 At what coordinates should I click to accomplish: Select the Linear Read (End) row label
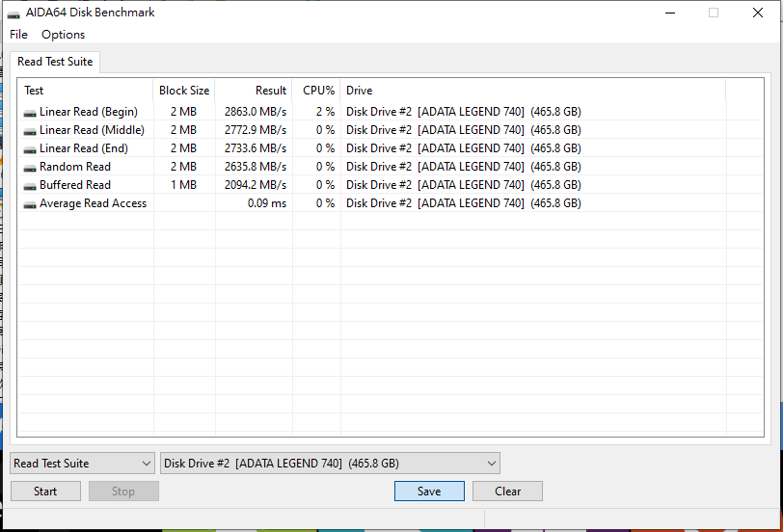[83, 148]
